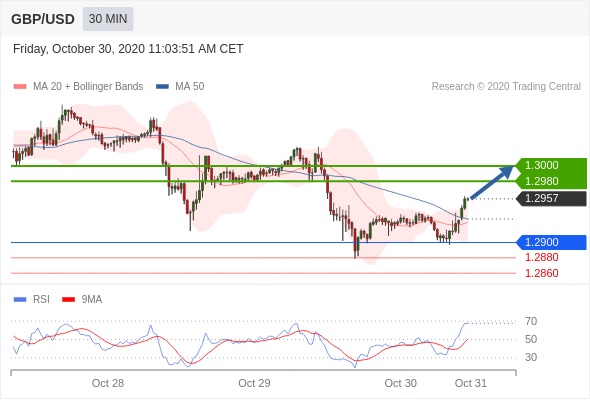The width and height of the screenshot is (590, 400).
Task: Click the blue MA 50 legend swatch
Action: pos(162,87)
